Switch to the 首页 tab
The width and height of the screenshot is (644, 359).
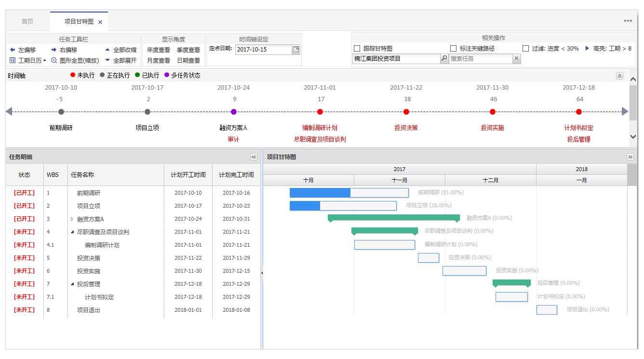click(x=27, y=22)
